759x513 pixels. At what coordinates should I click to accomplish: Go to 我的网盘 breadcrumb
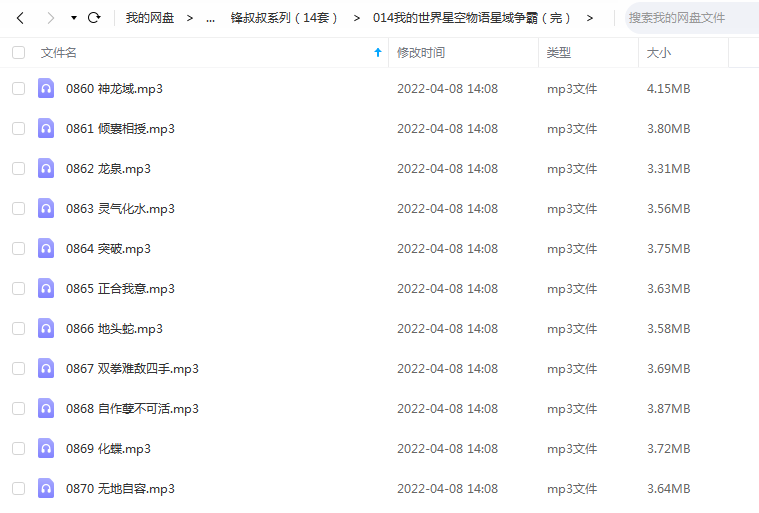[x=150, y=18]
